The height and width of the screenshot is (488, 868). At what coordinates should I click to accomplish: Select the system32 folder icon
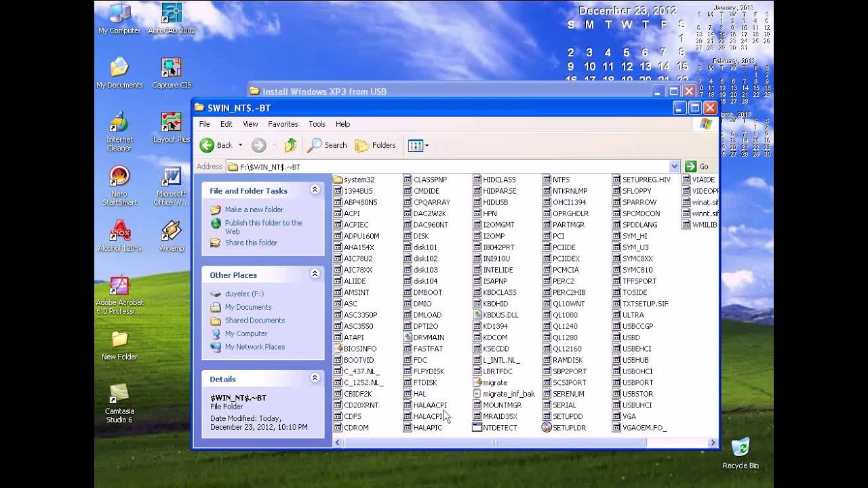coord(338,180)
